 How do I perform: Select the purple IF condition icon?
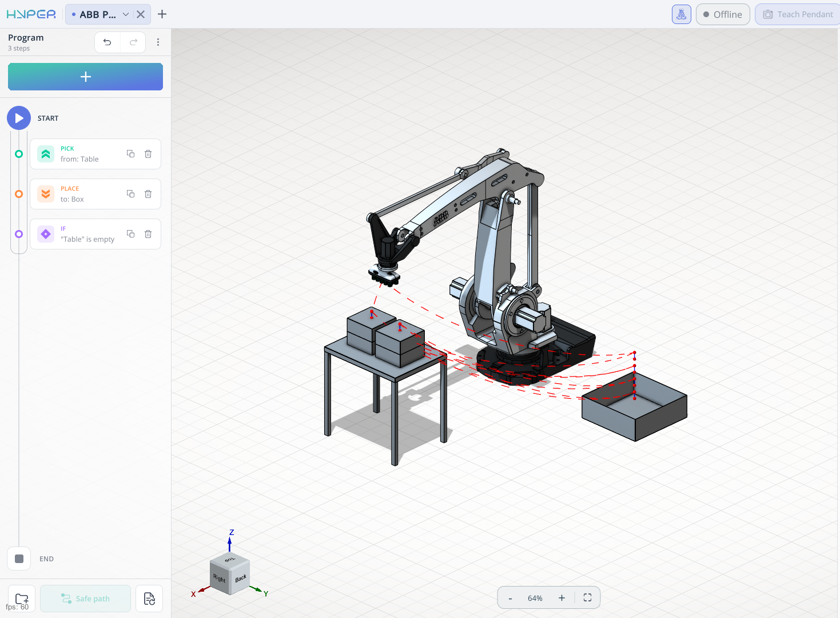pos(46,234)
